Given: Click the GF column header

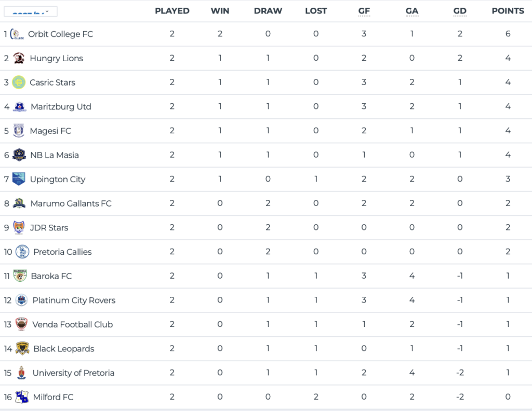Looking at the screenshot, I should (364, 11).
